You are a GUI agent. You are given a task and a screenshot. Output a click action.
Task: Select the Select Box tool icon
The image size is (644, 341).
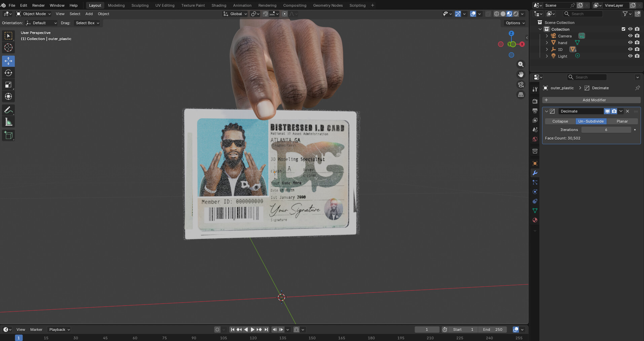point(8,36)
